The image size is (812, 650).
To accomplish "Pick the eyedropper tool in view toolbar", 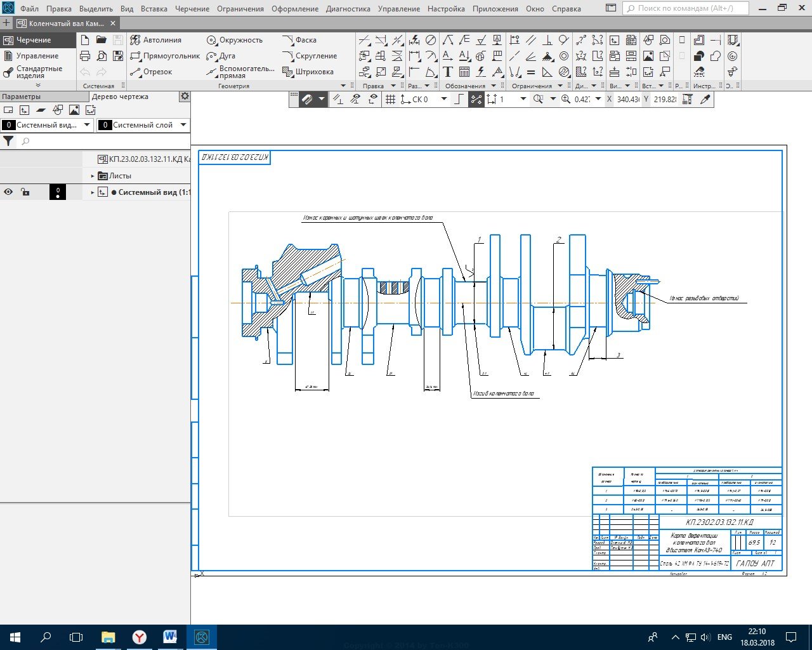I will [x=705, y=100].
